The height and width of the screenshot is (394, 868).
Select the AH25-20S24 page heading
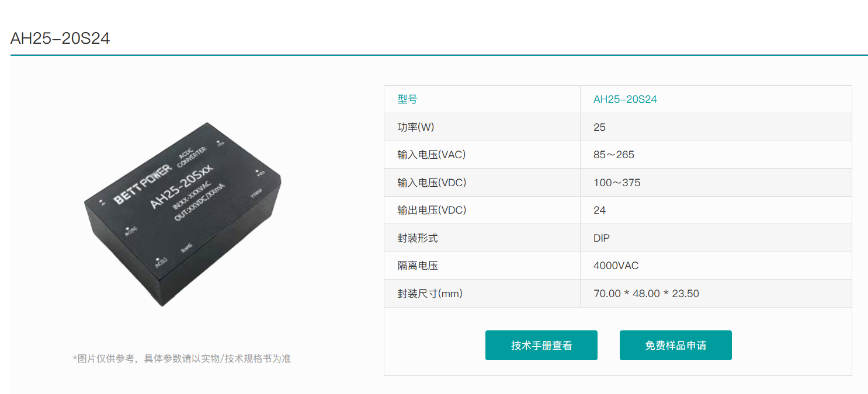click(x=60, y=39)
